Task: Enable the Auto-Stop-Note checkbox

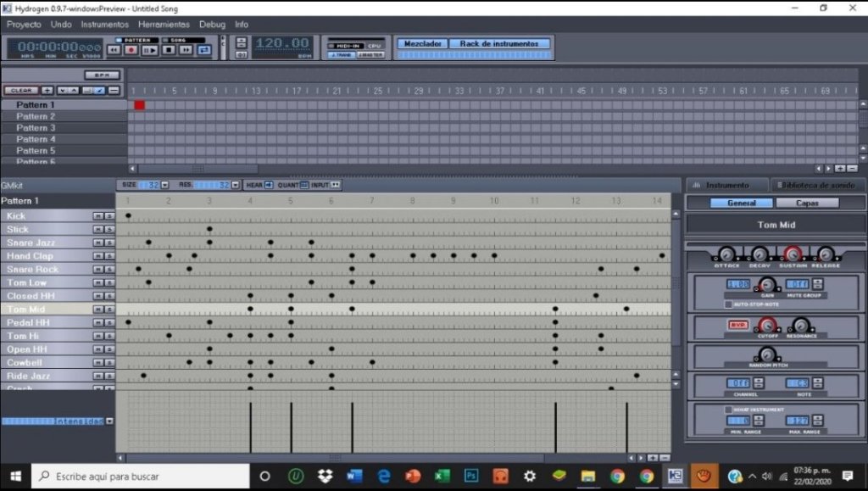Action: tap(728, 304)
